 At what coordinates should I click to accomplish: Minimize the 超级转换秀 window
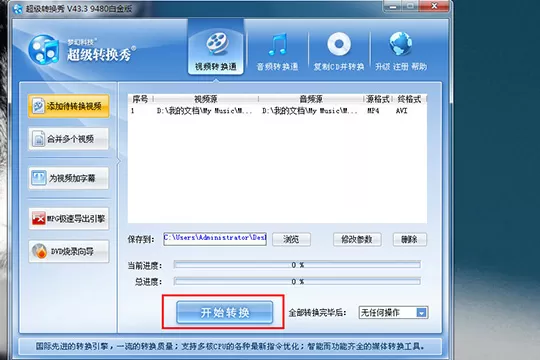coord(392,6)
